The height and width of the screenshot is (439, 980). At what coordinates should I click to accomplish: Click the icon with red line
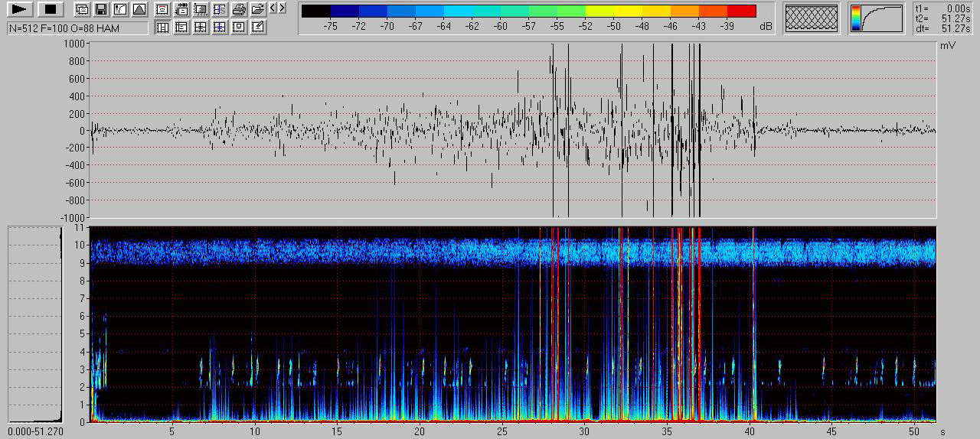pos(162,10)
